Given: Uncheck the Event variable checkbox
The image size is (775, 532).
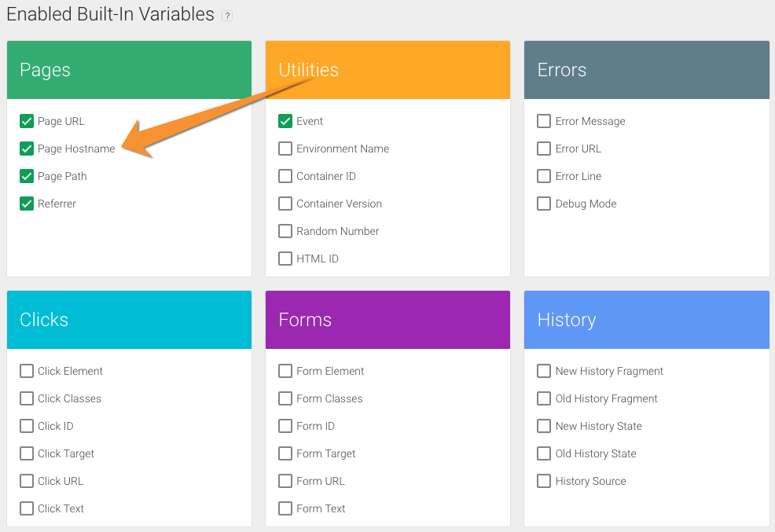Looking at the screenshot, I should tap(285, 121).
